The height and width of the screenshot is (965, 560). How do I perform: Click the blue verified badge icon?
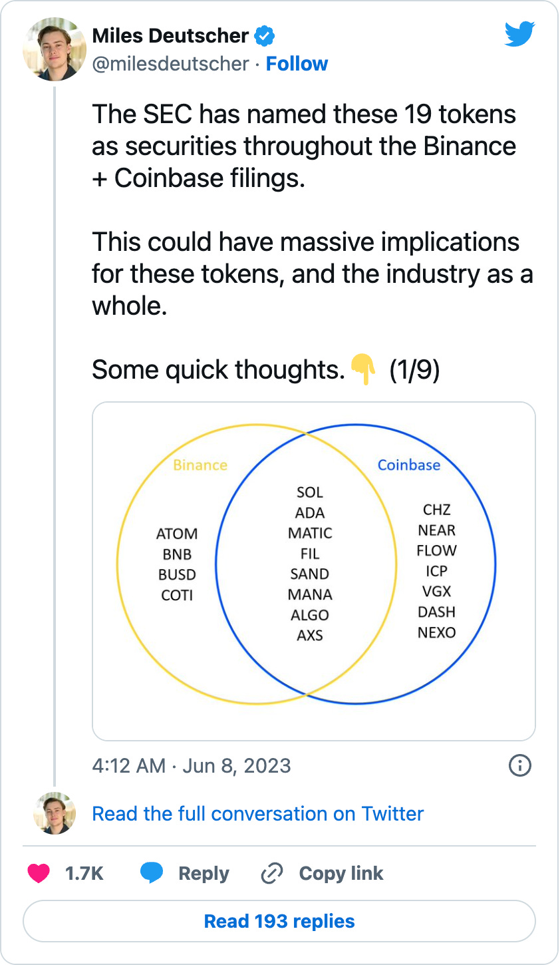265,36
